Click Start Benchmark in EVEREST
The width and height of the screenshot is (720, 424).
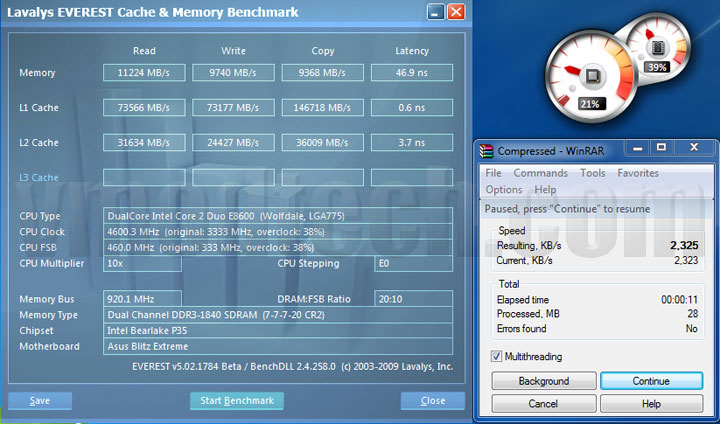[x=237, y=401]
